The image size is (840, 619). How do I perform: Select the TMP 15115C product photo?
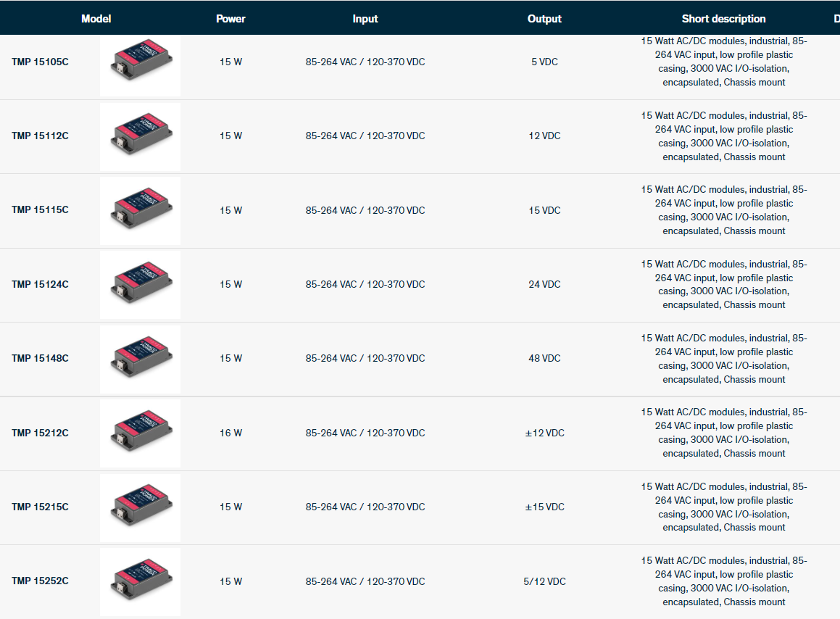click(x=140, y=211)
